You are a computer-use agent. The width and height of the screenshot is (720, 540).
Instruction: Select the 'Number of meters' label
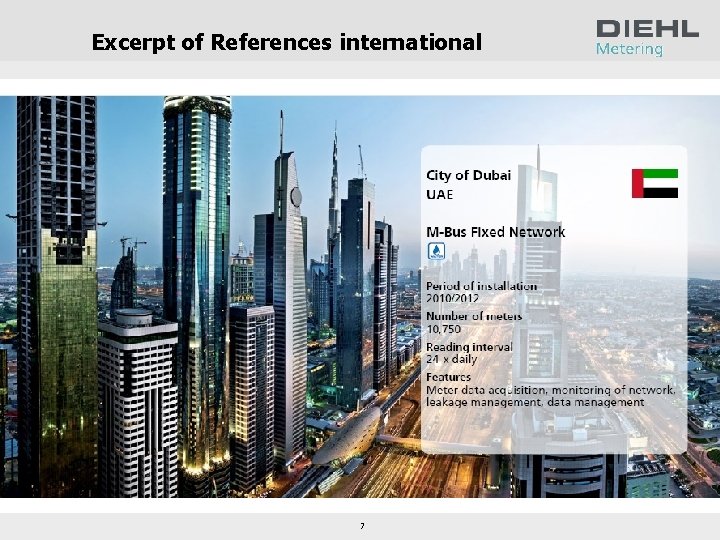(x=474, y=316)
